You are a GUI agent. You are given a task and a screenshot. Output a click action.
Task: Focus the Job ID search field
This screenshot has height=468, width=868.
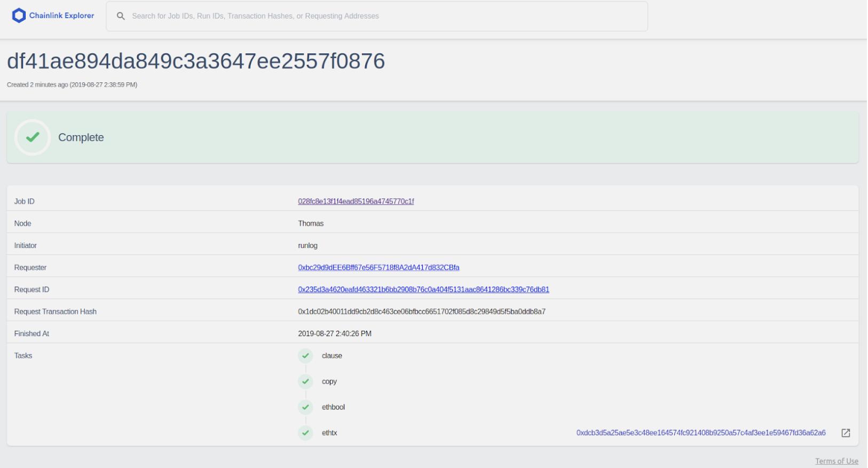point(377,16)
